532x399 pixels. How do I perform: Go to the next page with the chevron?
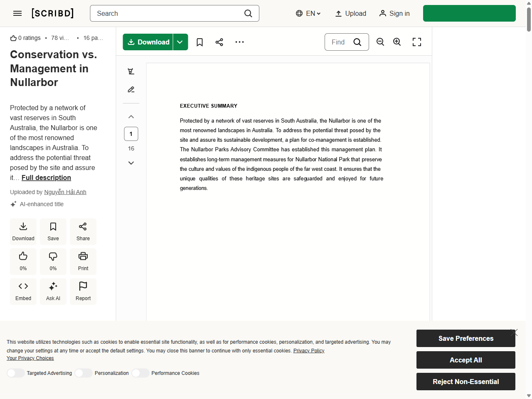(x=131, y=163)
